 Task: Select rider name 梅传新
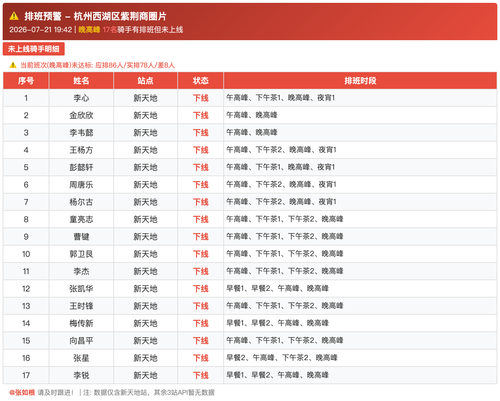pos(81,323)
